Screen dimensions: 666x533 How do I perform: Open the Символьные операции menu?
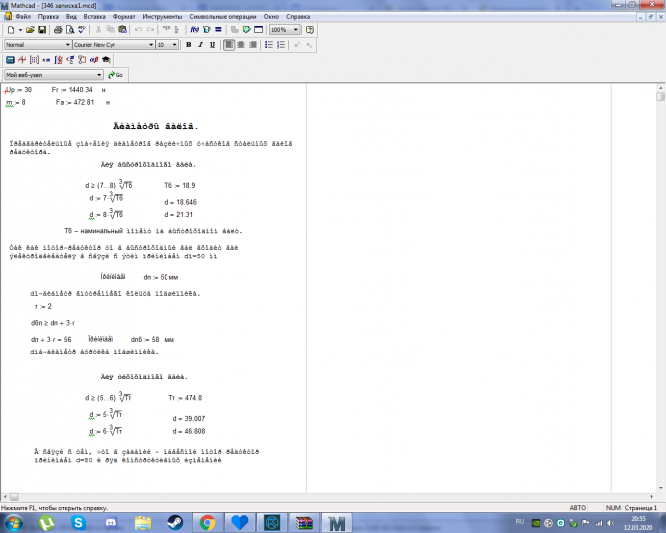pos(223,17)
